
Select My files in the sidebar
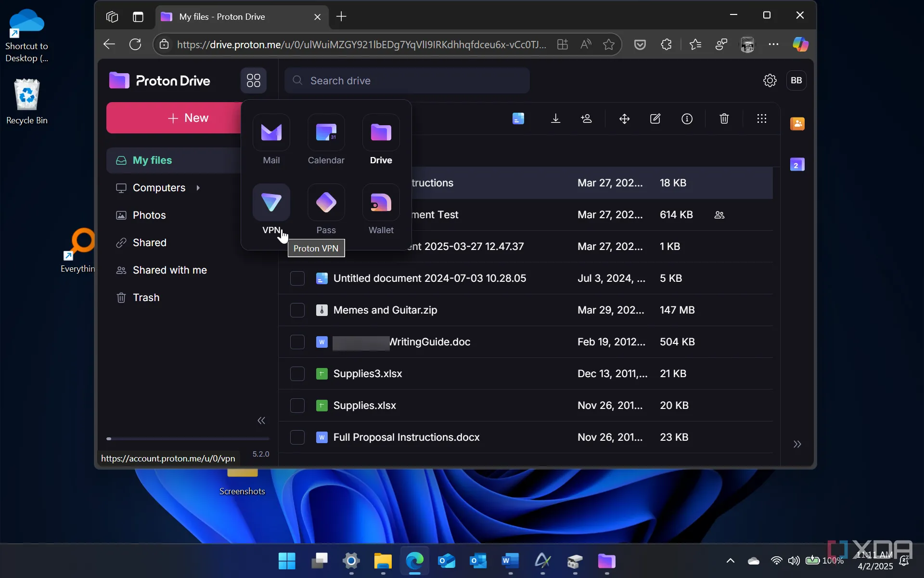coord(174,160)
